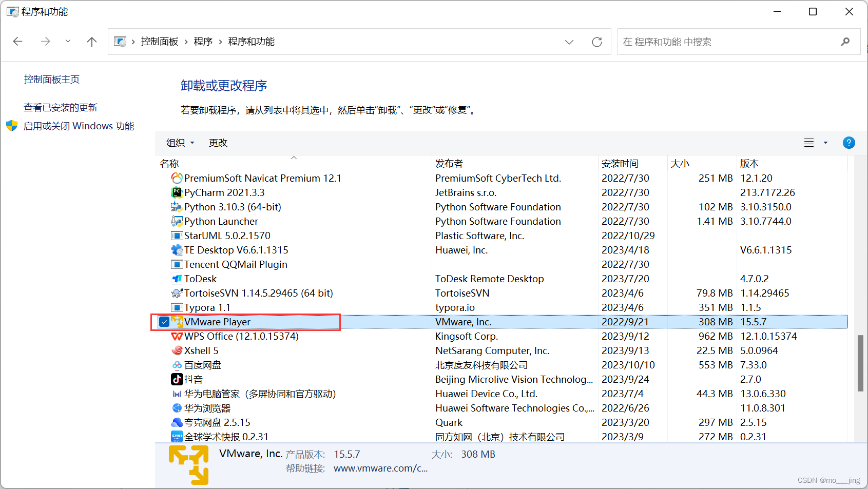Screen dimensions: 868x489
Task: Click the PremiumSoft Navicat Premium icon
Action: point(177,178)
